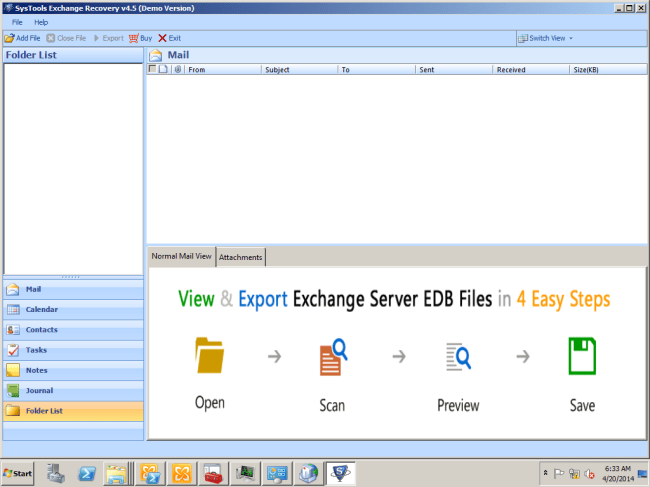
Task: Open Exchange Management Shell taskbar icon
Action: coord(150,473)
